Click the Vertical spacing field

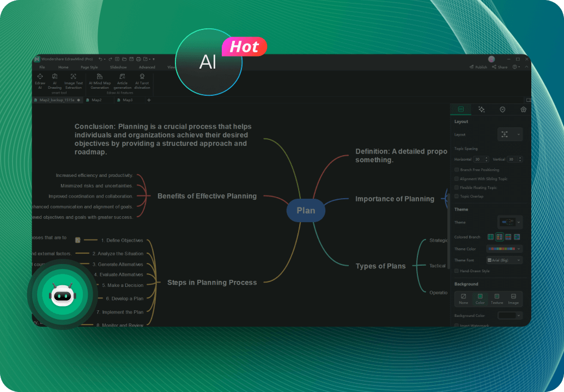pyautogui.click(x=515, y=159)
